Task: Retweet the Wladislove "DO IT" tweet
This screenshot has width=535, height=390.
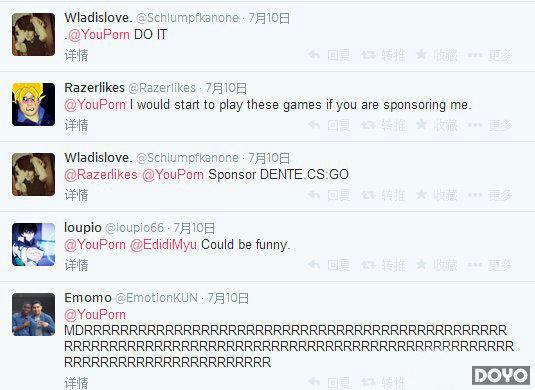Action: pyautogui.click(x=384, y=55)
